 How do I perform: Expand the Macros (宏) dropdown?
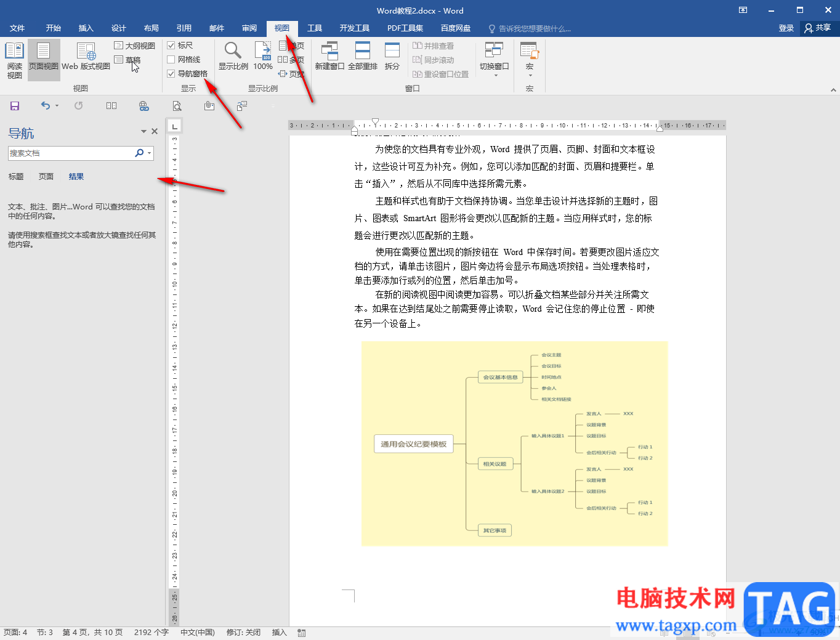tap(530, 60)
